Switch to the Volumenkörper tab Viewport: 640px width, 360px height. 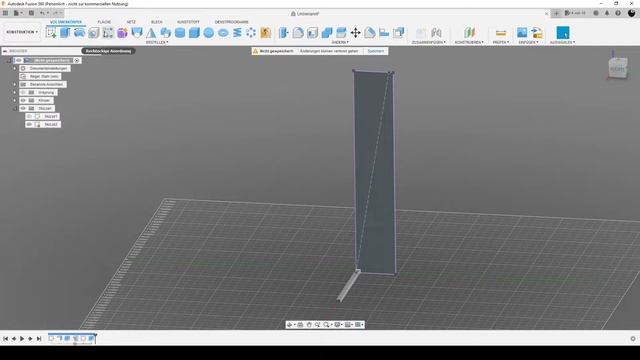coord(66,22)
